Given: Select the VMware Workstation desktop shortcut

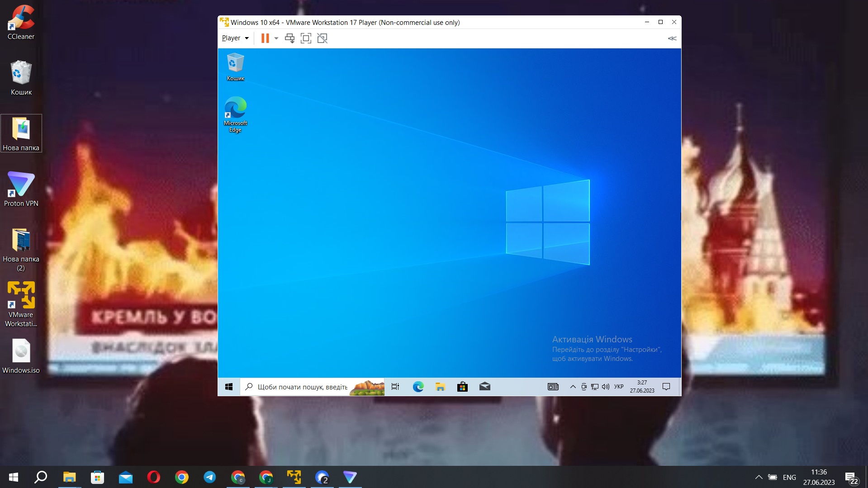Looking at the screenshot, I should pos(21,304).
